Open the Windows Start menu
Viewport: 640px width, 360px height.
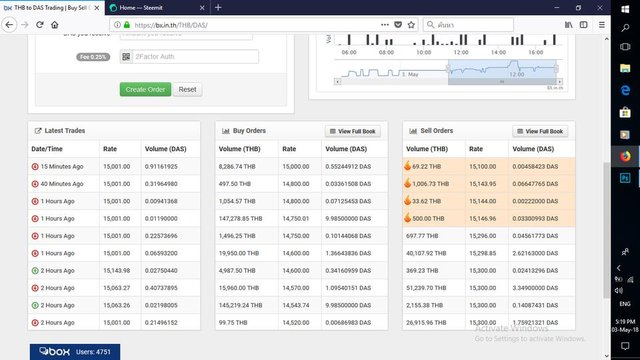tap(625, 9)
